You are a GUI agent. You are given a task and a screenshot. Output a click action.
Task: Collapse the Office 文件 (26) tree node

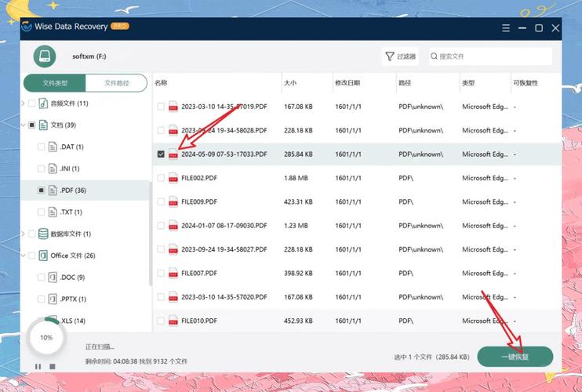(x=23, y=256)
